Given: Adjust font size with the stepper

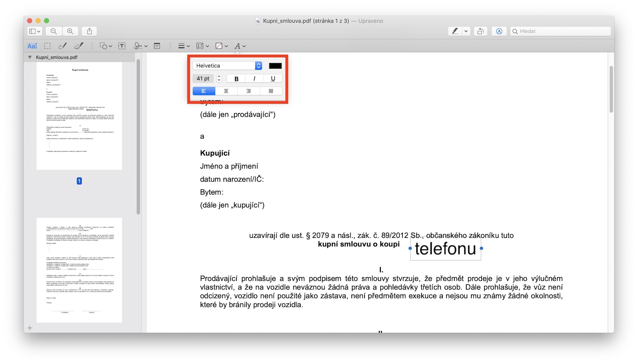Looking at the screenshot, I should pyautogui.click(x=219, y=79).
